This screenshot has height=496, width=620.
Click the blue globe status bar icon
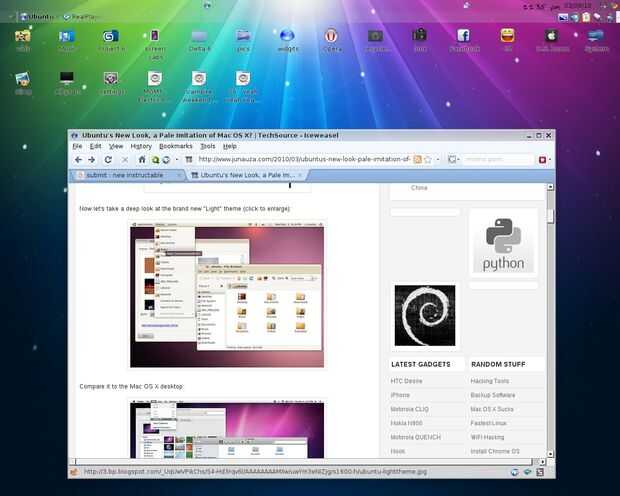(x=514, y=472)
